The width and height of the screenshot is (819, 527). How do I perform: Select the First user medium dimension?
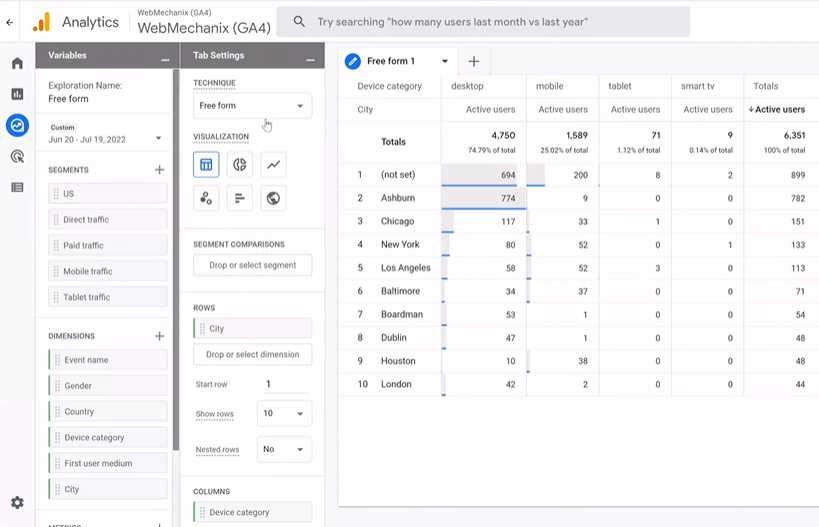(108, 463)
